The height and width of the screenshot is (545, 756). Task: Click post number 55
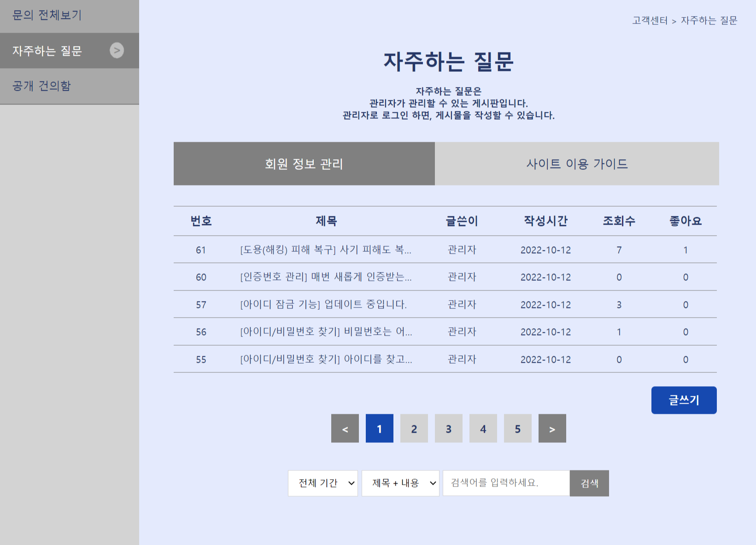[201, 359]
